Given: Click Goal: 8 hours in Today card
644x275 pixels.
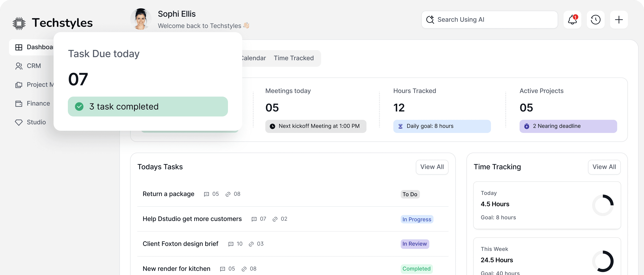Looking at the screenshot, I should pos(498,217).
